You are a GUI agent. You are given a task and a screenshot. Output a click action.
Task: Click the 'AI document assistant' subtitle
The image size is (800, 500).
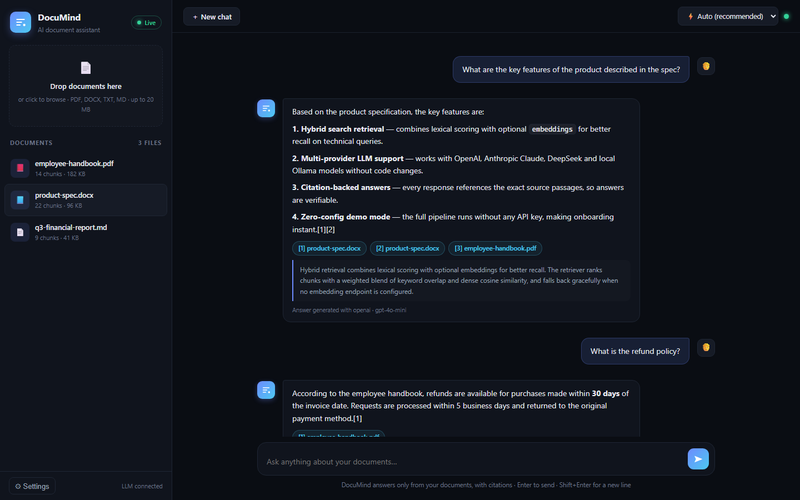(69, 30)
